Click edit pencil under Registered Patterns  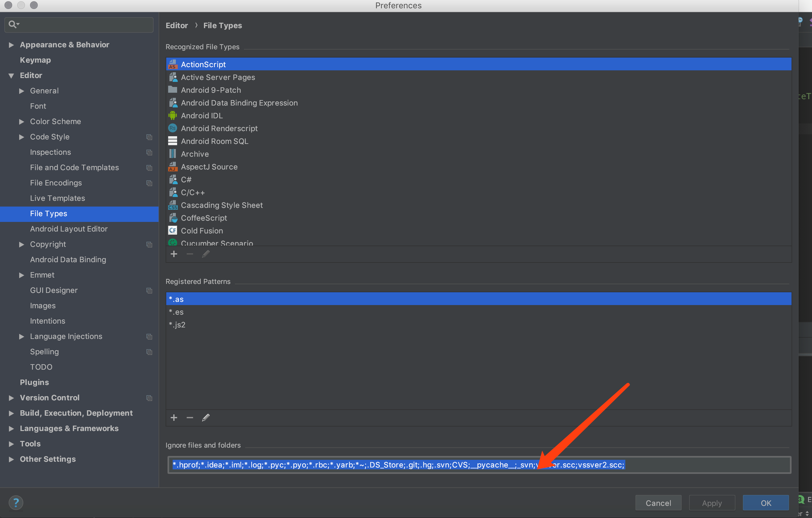point(206,418)
